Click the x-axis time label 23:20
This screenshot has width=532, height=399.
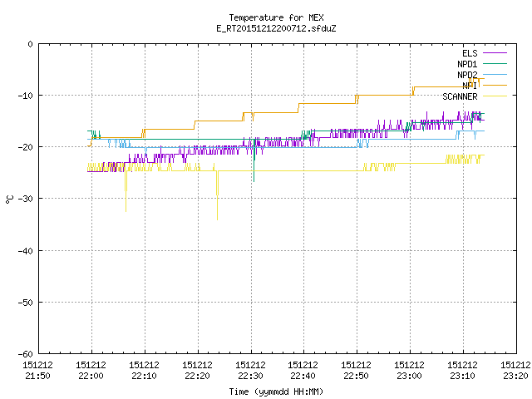(x=515, y=376)
